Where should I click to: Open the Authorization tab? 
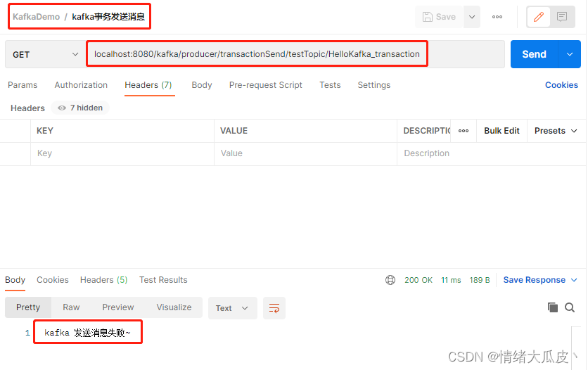coord(81,85)
